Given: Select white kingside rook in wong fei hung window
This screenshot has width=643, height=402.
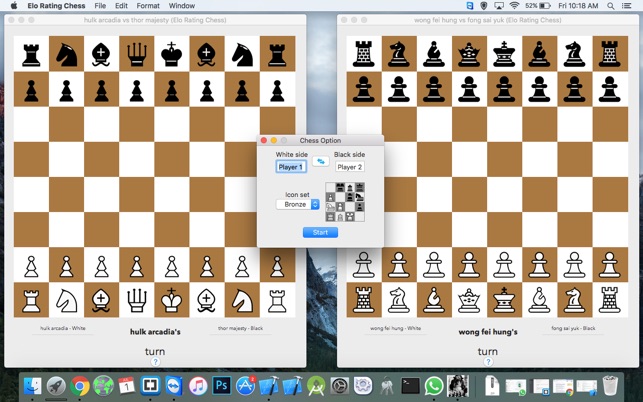Looking at the screenshot, I should point(610,300).
